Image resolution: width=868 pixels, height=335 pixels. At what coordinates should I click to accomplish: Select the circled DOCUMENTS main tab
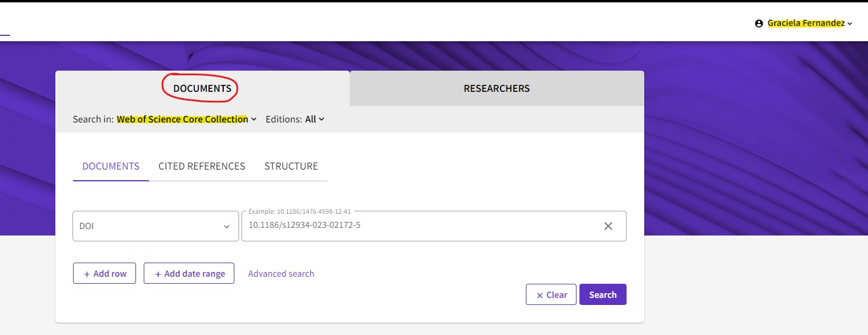(202, 88)
